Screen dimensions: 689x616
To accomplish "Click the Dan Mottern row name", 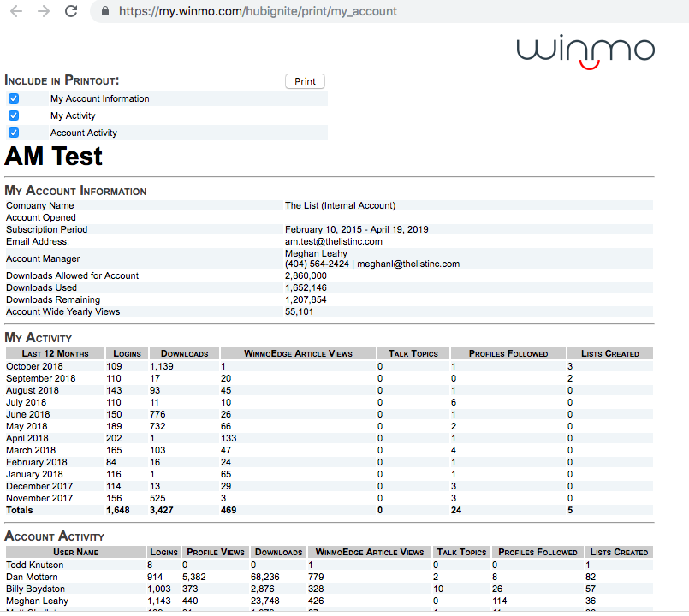I will [x=32, y=577].
